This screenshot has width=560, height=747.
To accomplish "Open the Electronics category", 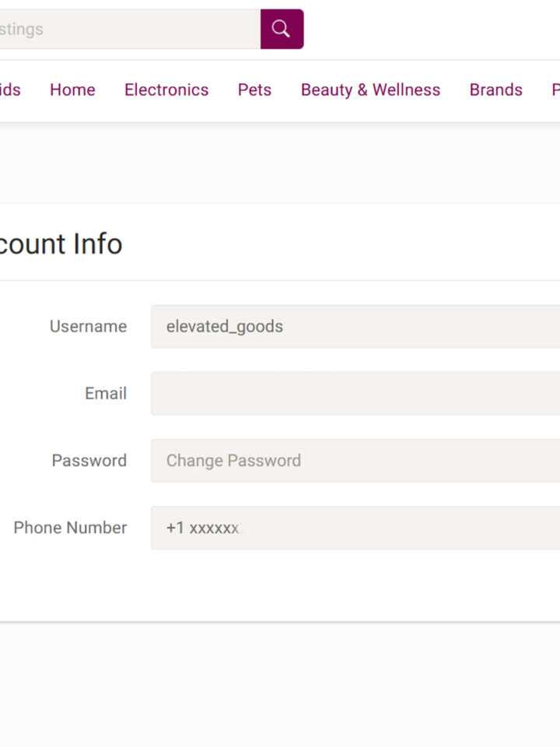I will [x=166, y=90].
